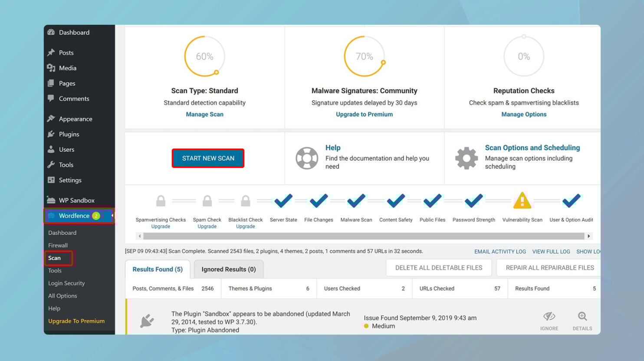Click Delete All Deletable Files button
The width and height of the screenshot is (644, 361).
[x=438, y=268]
